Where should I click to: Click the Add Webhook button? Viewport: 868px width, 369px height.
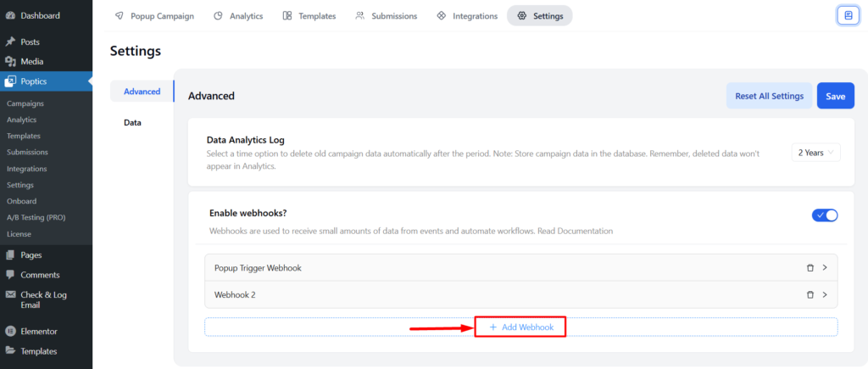tap(521, 327)
